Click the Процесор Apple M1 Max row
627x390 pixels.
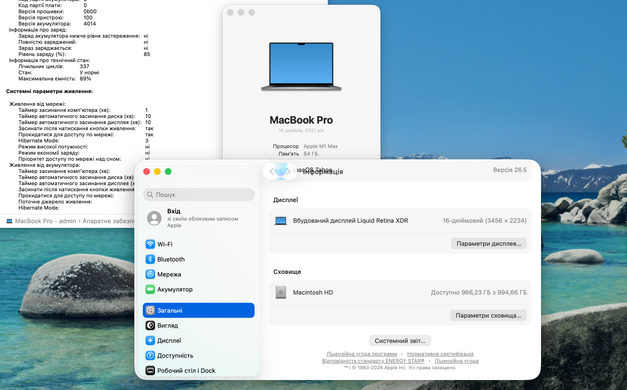305,146
